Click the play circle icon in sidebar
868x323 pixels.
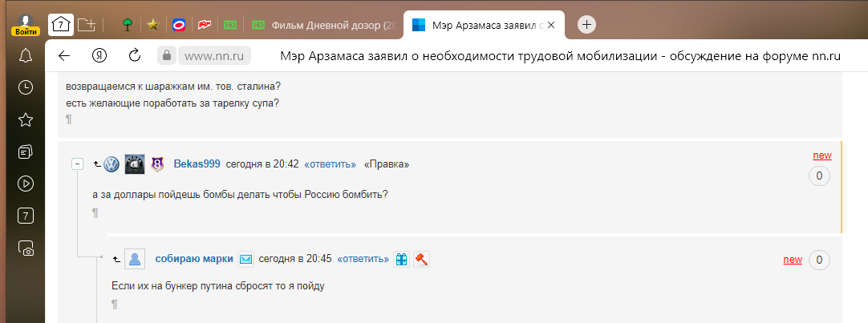pyautogui.click(x=26, y=184)
